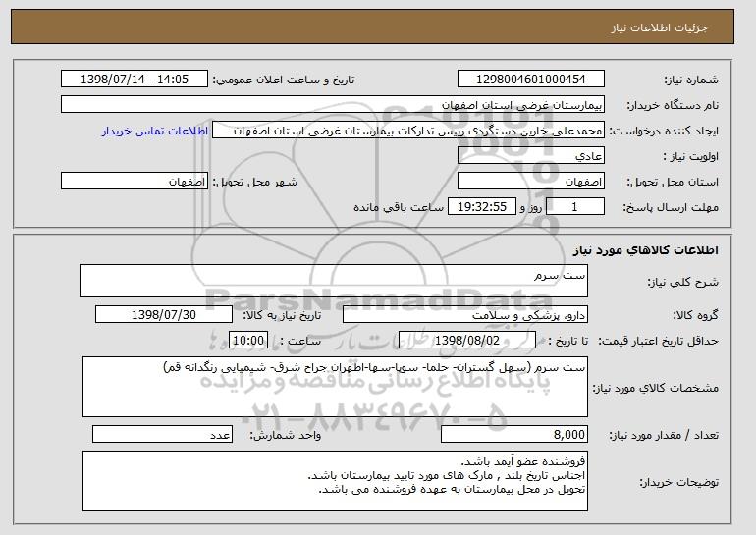Click the label استان محل تحویل
Image resolution: width=756 pixels, height=535 pixels.
673,183
